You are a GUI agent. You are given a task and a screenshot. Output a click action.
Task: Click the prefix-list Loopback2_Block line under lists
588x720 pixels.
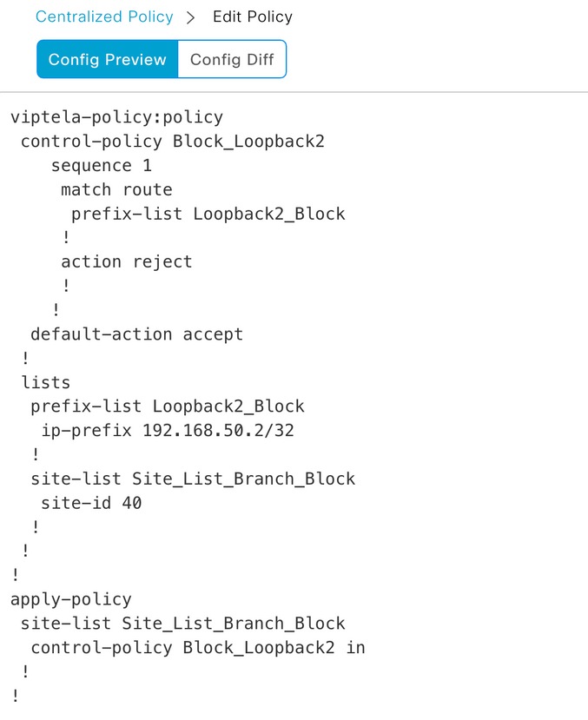point(168,406)
